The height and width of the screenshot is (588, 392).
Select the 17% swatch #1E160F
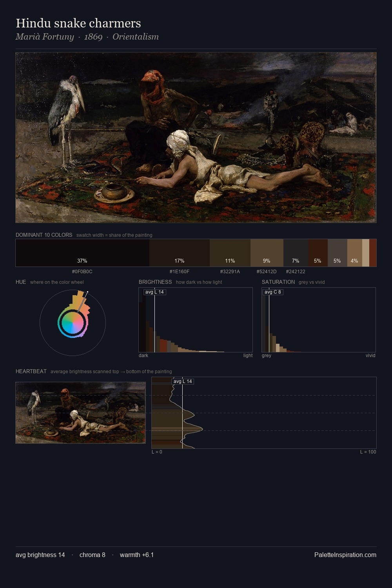[180, 253]
